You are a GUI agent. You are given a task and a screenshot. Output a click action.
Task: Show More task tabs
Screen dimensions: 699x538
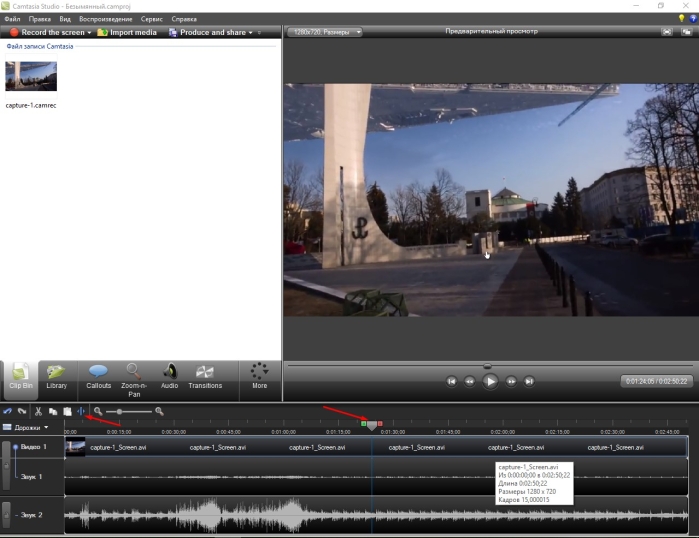coord(259,377)
